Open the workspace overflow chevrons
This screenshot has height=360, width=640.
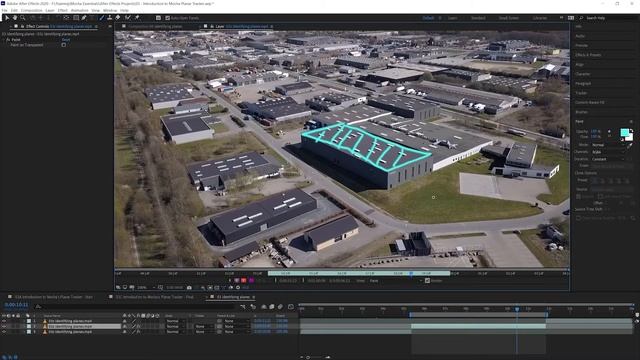[x=561, y=18]
